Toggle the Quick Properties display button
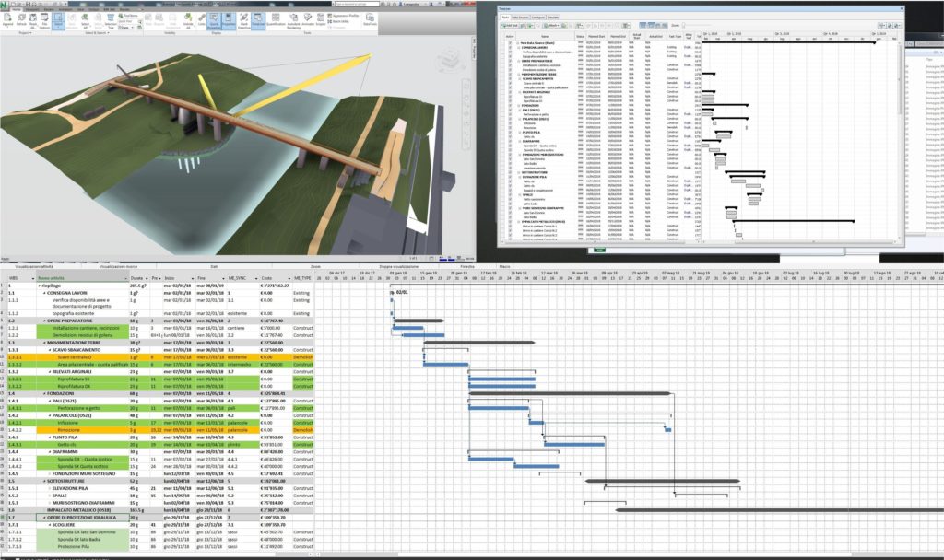This screenshot has width=944, height=560. click(214, 17)
